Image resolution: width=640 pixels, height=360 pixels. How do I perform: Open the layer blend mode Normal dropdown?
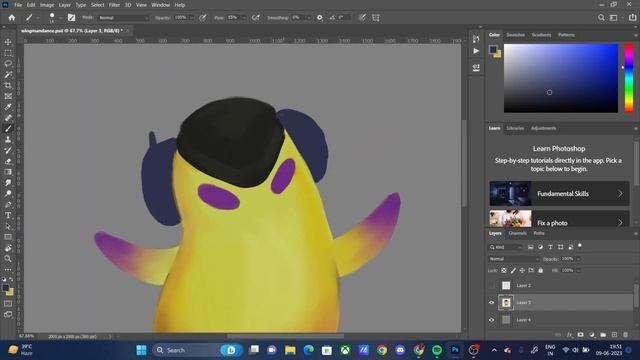coord(514,259)
